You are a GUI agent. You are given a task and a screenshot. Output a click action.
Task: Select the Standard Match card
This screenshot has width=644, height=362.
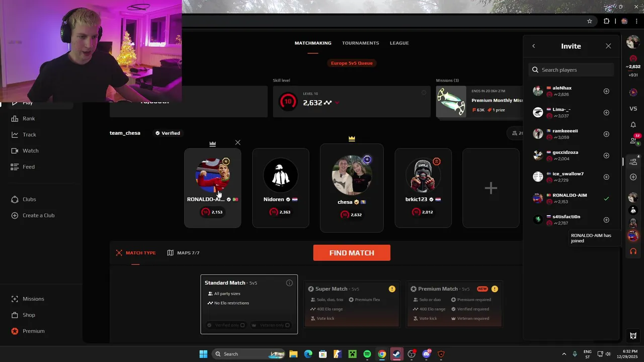tap(249, 304)
